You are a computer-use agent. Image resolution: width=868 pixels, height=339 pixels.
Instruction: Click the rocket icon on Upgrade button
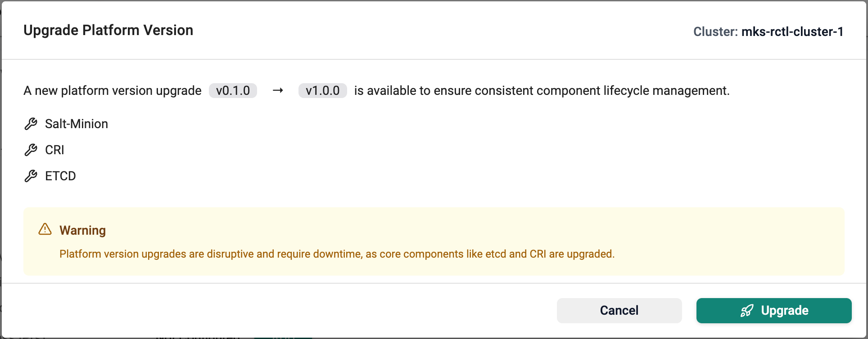(747, 311)
